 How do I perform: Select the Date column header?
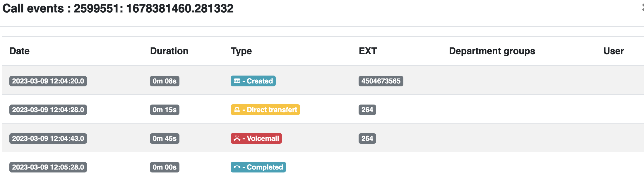coord(20,51)
